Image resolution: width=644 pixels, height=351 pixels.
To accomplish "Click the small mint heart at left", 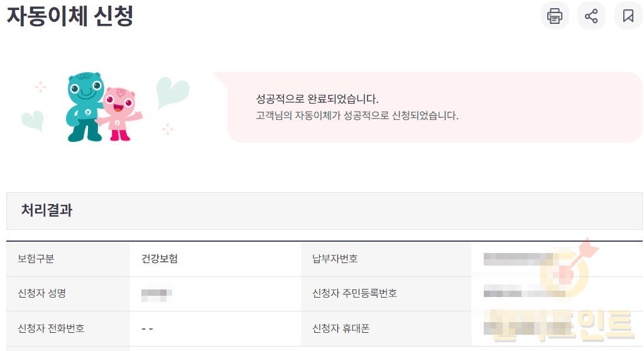I will pyautogui.click(x=31, y=120).
